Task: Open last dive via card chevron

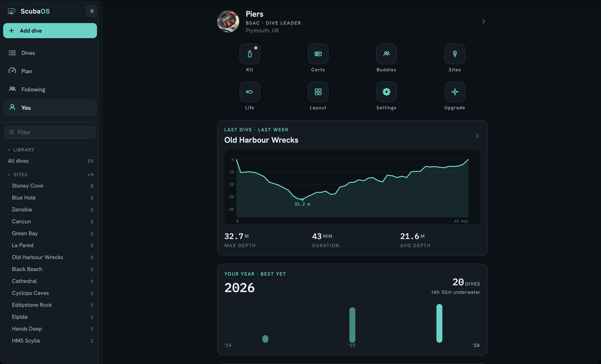Action: pyautogui.click(x=477, y=136)
